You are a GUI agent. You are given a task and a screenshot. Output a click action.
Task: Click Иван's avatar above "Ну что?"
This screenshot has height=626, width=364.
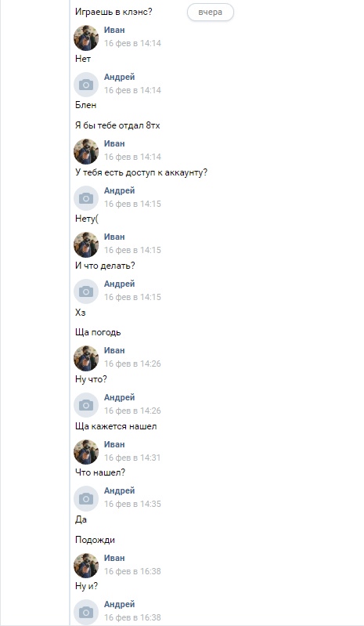[x=86, y=359]
